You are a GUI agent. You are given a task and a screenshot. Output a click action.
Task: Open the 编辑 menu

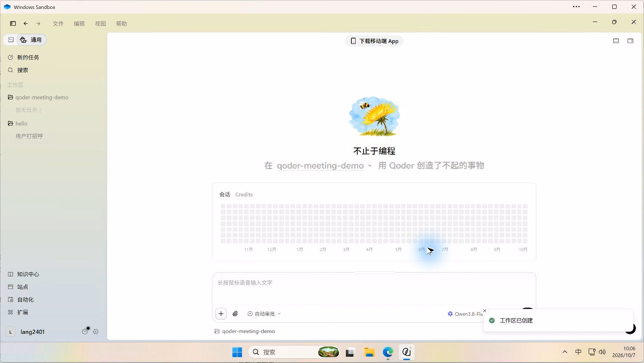(x=79, y=24)
